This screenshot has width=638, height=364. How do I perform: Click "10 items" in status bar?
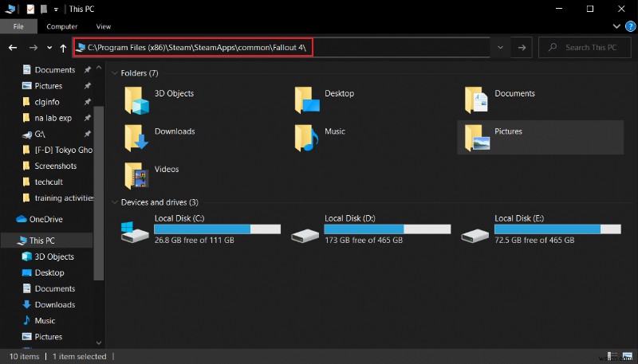(x=25, y=357)
